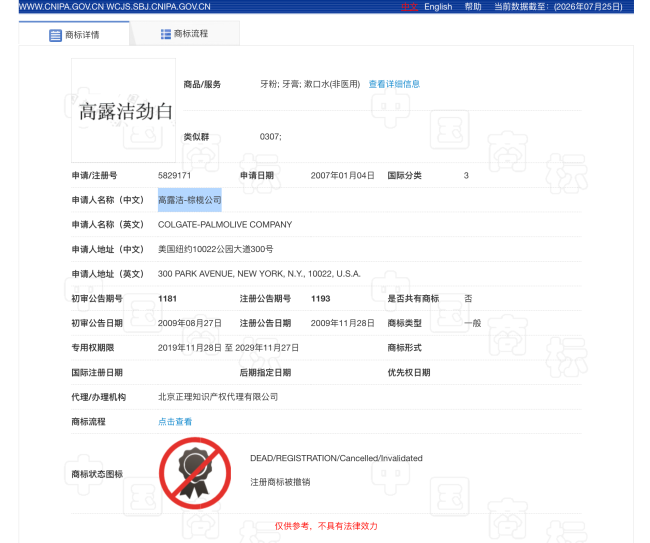Select highlighted applicant name 高露洁-棕榄公司

189,200
